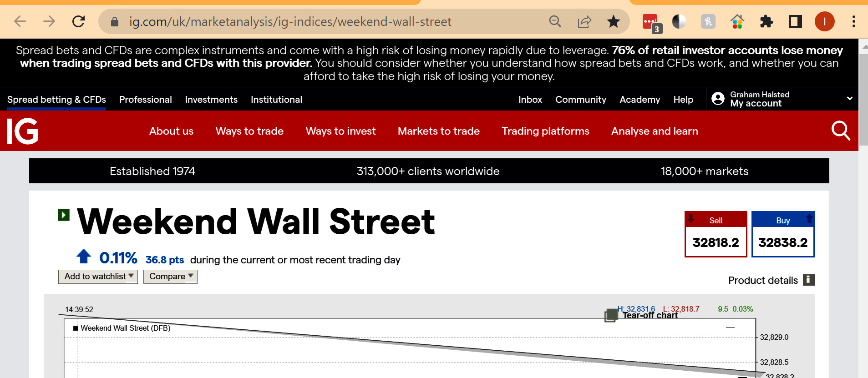Share this page from the address bar
This screenshot has width=868, height=378.
(x=584, y=21)
